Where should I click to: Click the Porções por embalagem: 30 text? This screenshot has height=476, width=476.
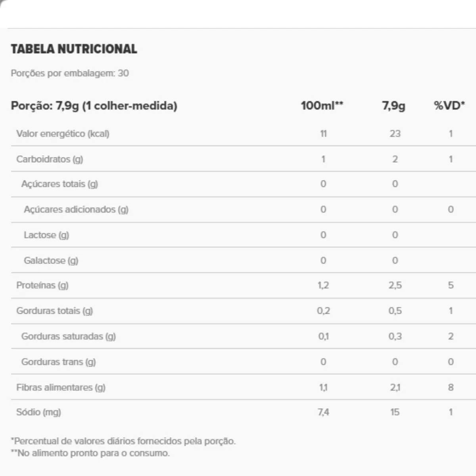coord(70,73)
